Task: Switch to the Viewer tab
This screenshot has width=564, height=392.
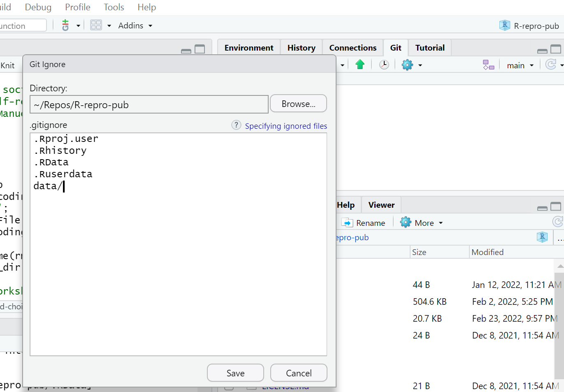Action: click(381, 205)
